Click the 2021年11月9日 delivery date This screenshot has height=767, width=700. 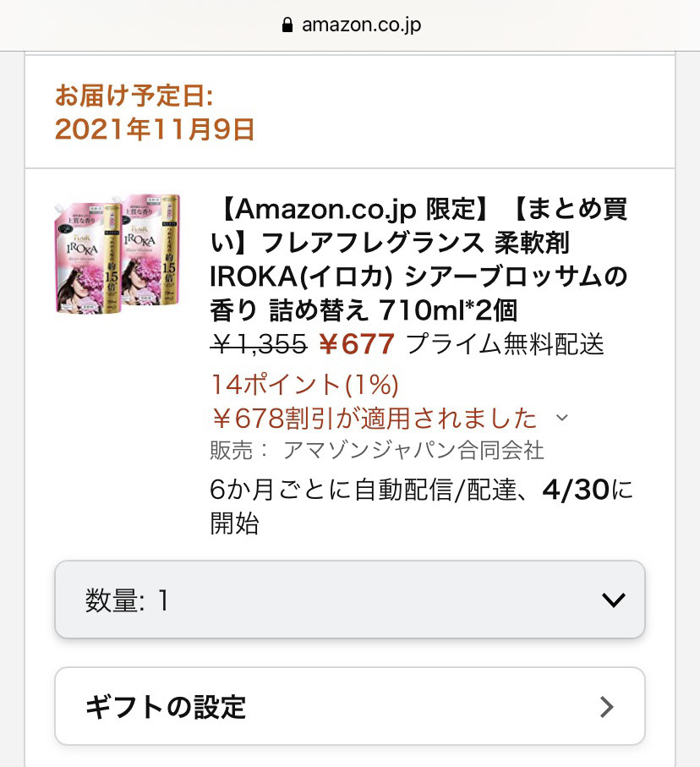155,129
